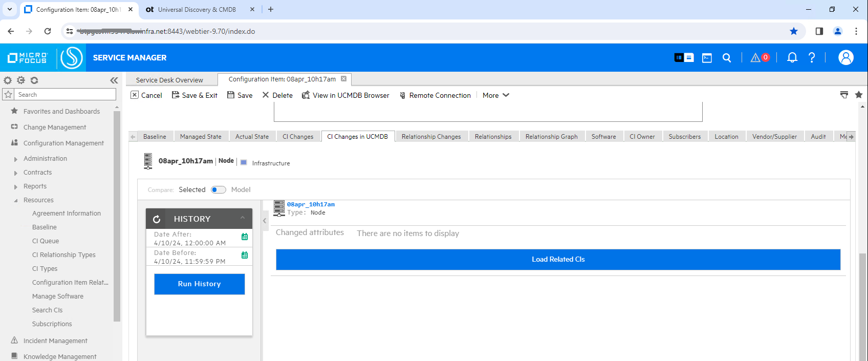Viewport: 868px width, 361px height.
Task: Open the alerts warning triangle icon
Action: (755, 58)
